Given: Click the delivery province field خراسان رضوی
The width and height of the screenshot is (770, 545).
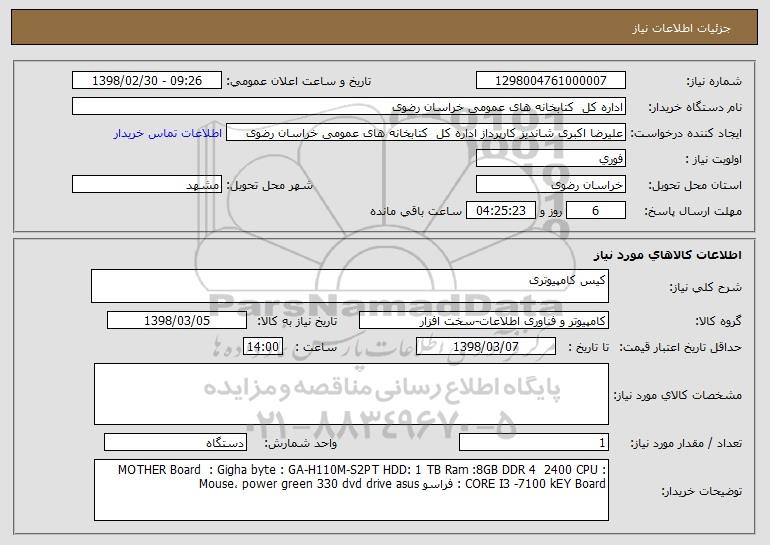Looking at the screenshot, I should click(x=550, y=185).
